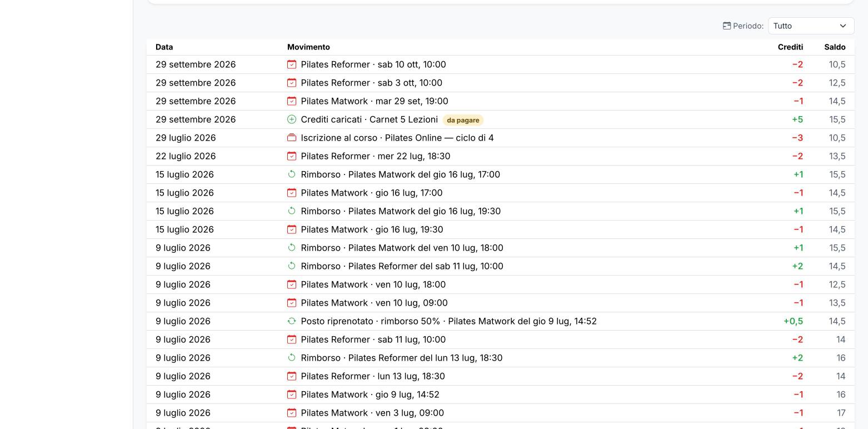
Task: Click refund icon for Rimborso Reformer sab 11 lug
Action: tap(292, 266)
